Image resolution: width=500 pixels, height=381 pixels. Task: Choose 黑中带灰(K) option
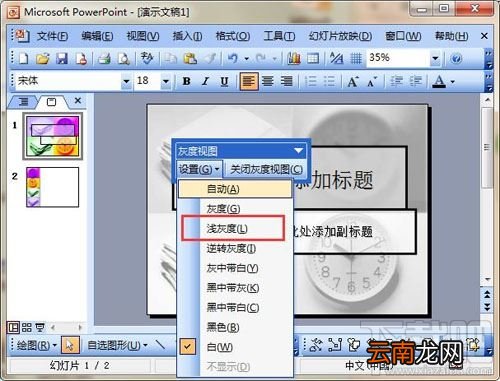[235, 288]
